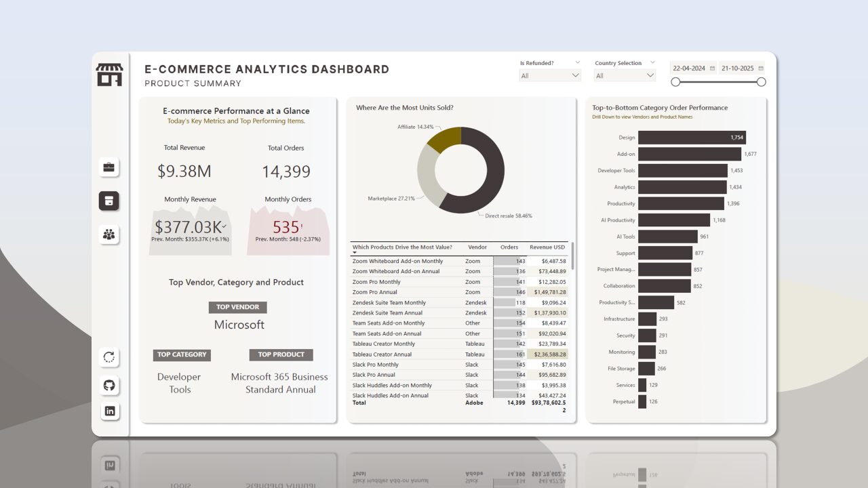This screenshot has height=488, width=868.
Task: Click the storefront logo icon
Action: tap(109, 75)
